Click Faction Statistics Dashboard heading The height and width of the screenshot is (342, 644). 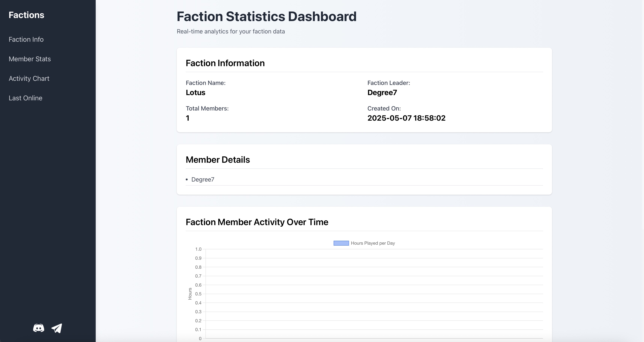[x=266, y=17]
